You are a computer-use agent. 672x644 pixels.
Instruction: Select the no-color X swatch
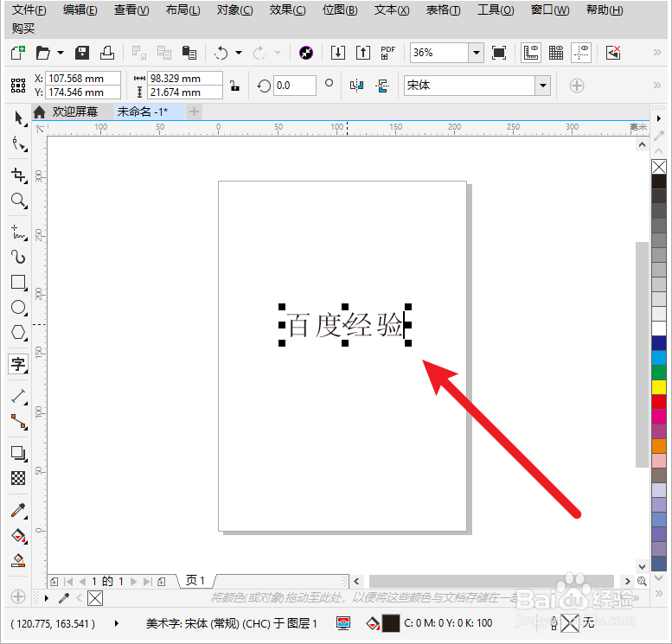(x=659, y=167)
